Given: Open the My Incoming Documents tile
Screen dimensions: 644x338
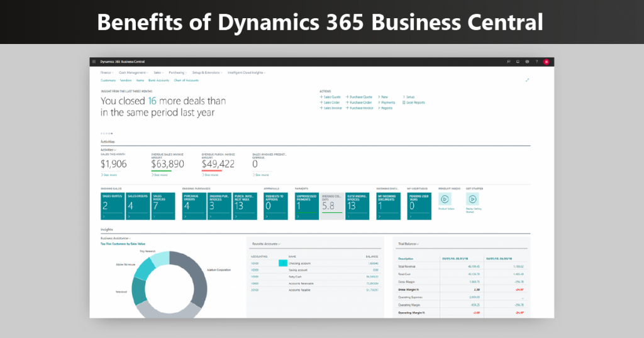Looking at the screenshot, I should (388, 206).
